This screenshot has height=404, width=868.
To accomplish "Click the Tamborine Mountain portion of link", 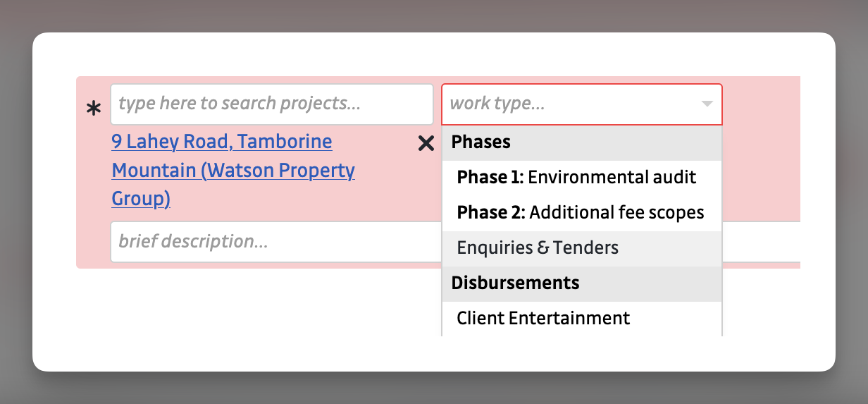I will click(x=154, y=171).
